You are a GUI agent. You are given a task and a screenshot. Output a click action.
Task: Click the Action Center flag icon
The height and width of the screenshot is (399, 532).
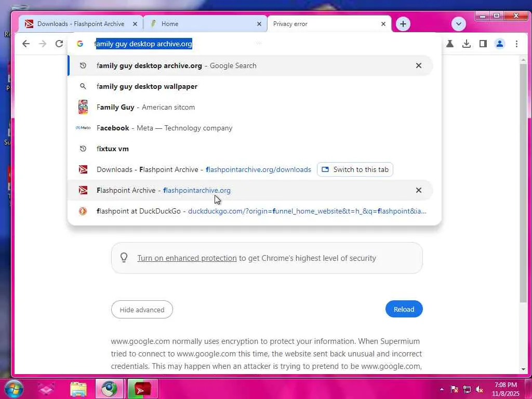(x=455, y=389)
